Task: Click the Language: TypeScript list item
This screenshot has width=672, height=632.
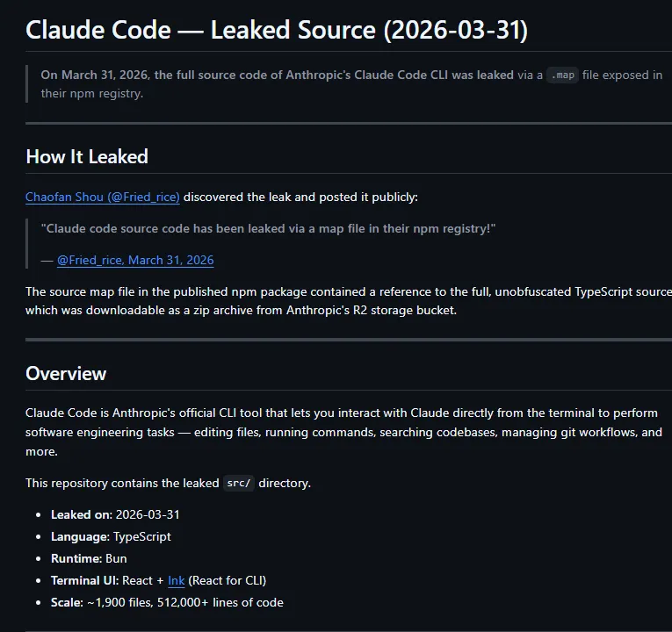Action: (111, 536)
